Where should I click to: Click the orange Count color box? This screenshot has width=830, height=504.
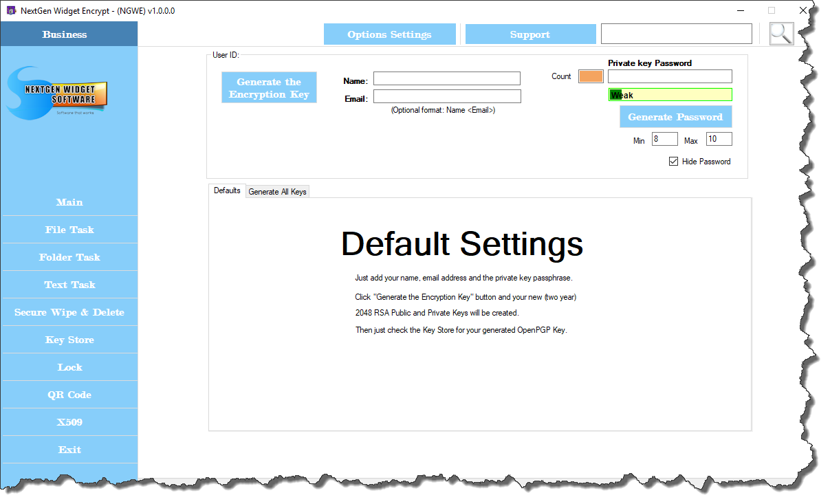pos(591,76)
